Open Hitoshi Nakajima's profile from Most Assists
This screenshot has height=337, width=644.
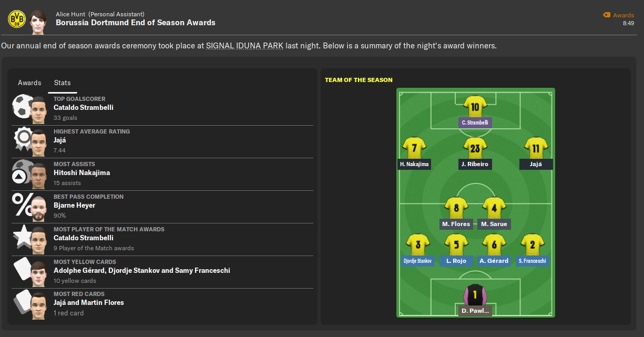[81, 172]
